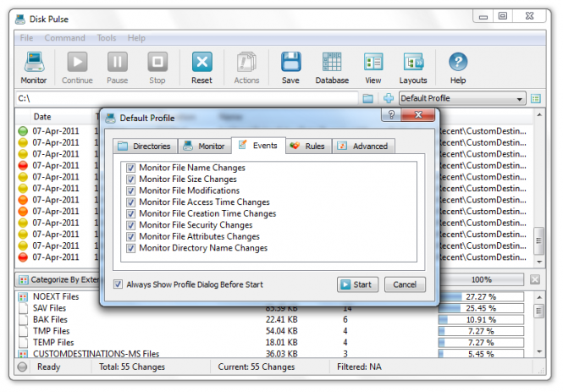The width and height of the screenshot is (563, 392).
Task: Open the Categorize By Extension dropdown
Action: tap(58, 279)
